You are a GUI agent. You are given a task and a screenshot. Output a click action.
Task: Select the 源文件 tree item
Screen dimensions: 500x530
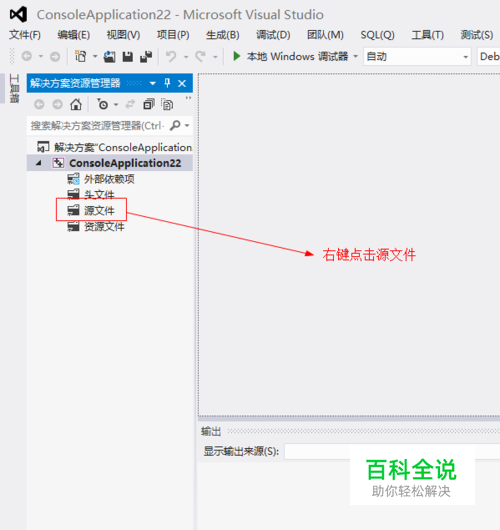coord(99,211)
